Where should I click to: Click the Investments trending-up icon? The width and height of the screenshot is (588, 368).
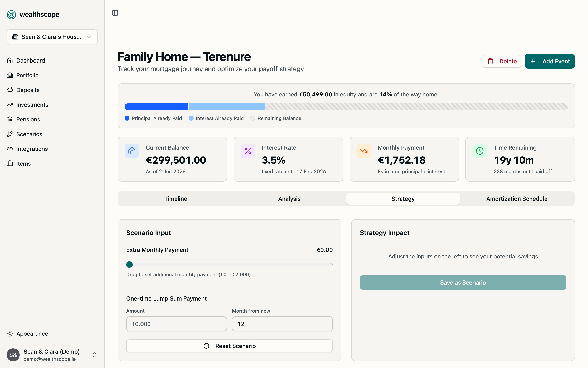10,105
